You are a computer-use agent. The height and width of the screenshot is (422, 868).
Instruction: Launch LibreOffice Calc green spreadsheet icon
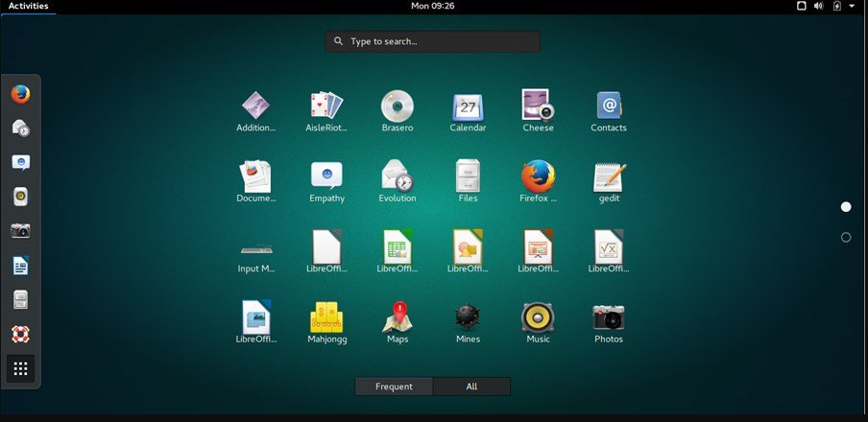(398, 251)
